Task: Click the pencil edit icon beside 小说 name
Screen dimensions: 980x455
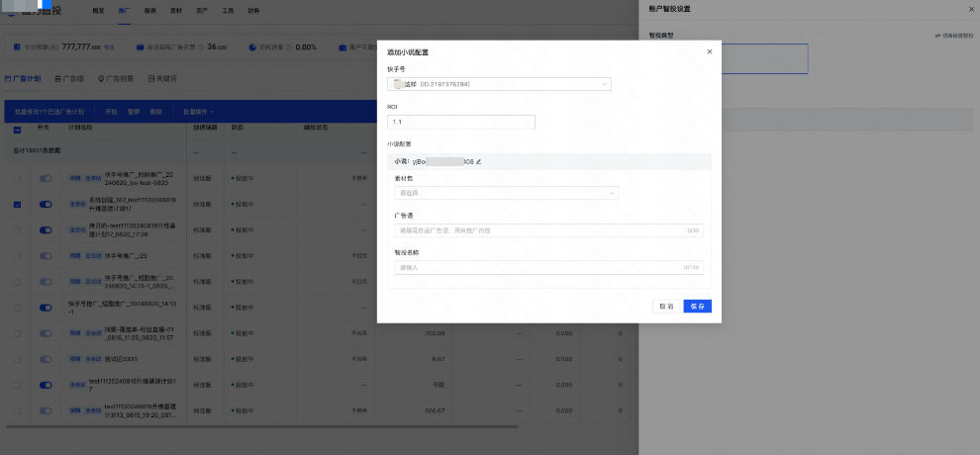Action: [x=479, y=161]
